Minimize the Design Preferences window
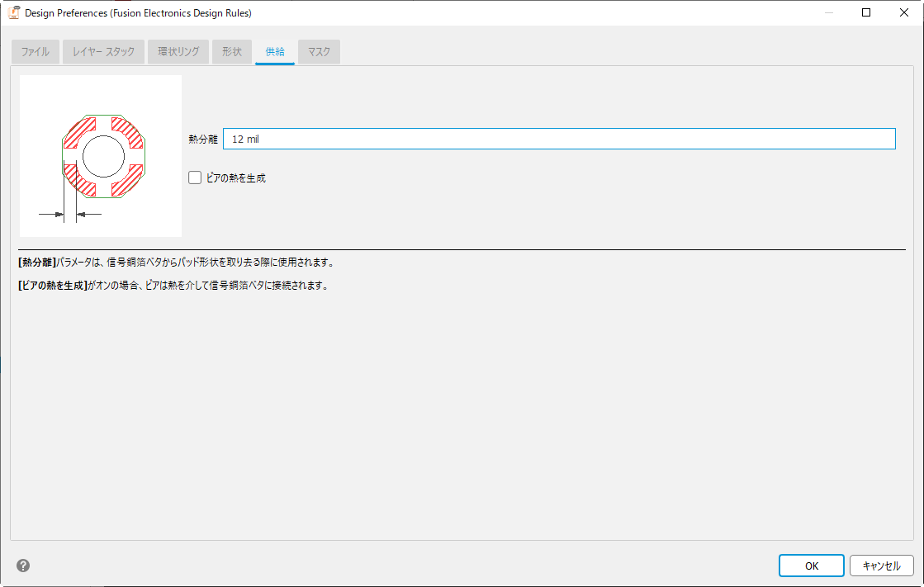924x587 pixels. tap(828, 12)
